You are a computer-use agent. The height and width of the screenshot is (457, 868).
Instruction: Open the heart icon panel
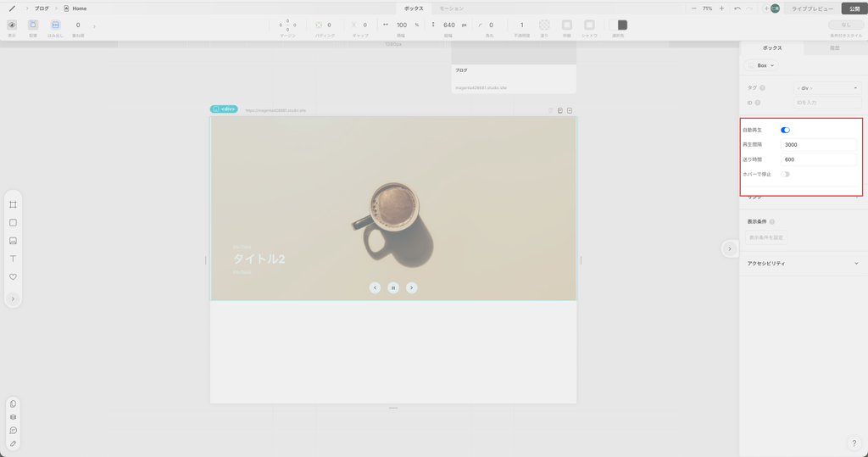[13, 277]
